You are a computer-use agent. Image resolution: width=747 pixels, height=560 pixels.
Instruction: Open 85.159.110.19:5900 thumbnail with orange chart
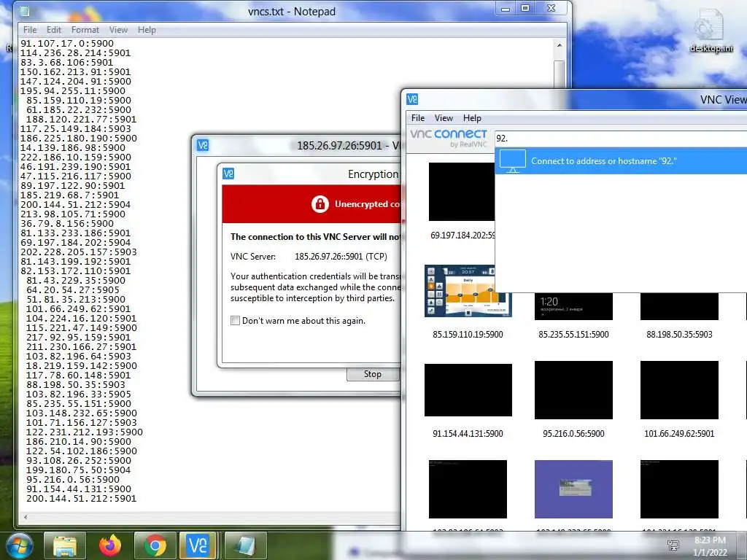click(x=468, y=291)
